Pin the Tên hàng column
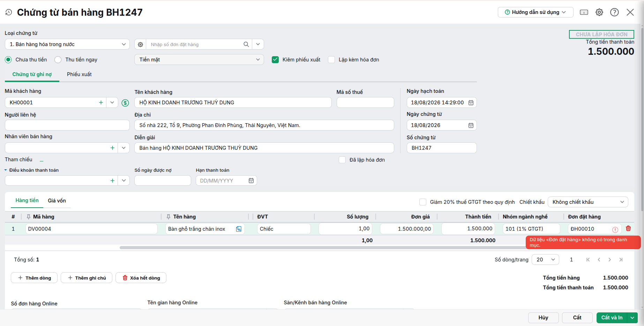644x326 pixels. tap(169, 217)
